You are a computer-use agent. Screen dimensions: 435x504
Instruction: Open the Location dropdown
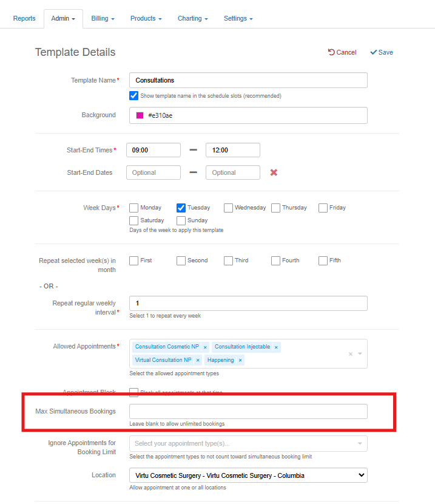(248, 475)
